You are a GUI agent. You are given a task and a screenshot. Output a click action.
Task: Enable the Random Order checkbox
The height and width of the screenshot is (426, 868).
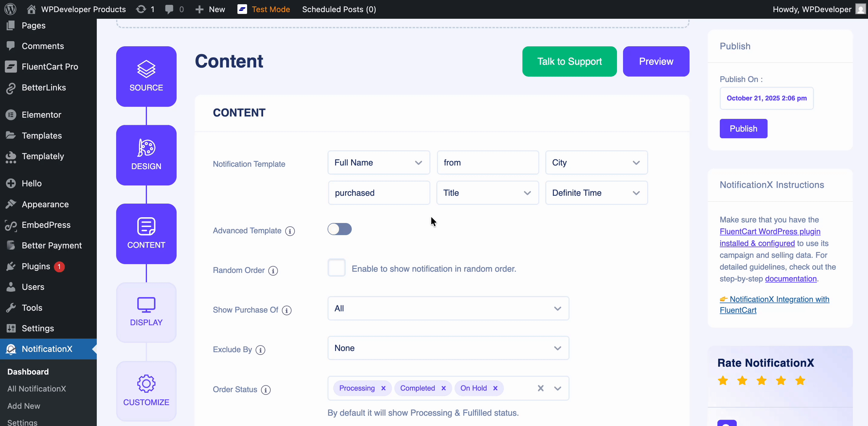tap(336, 268)
